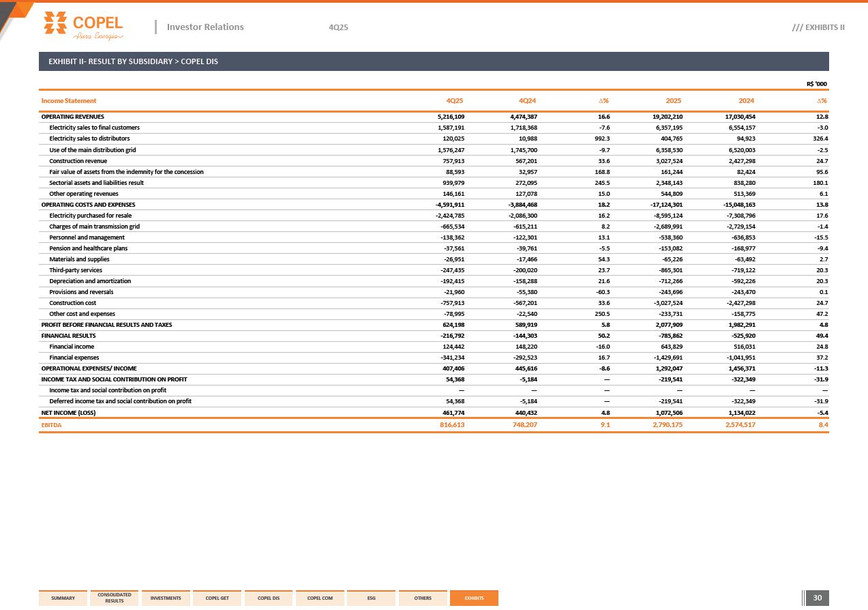This screenshot has height=610, width=868.
Task: Click the COPEL logo icon
Action: tap(56, 23)
